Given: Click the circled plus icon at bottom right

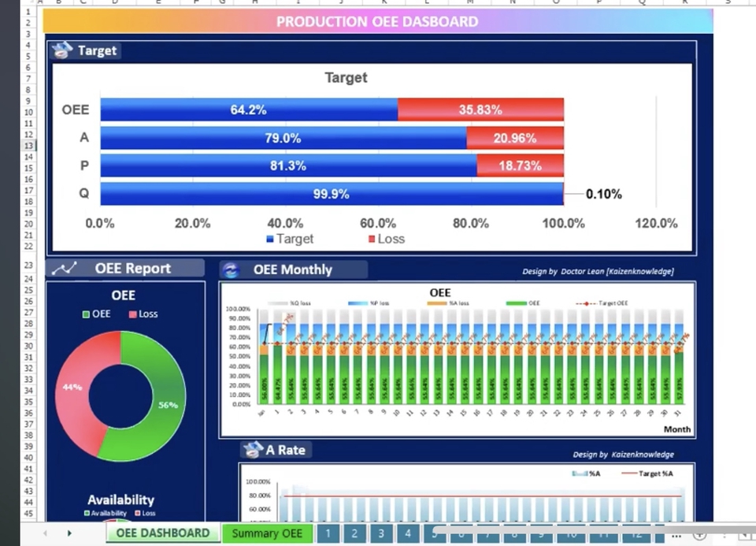Looking at the screenshot, I should coord(698,533).
